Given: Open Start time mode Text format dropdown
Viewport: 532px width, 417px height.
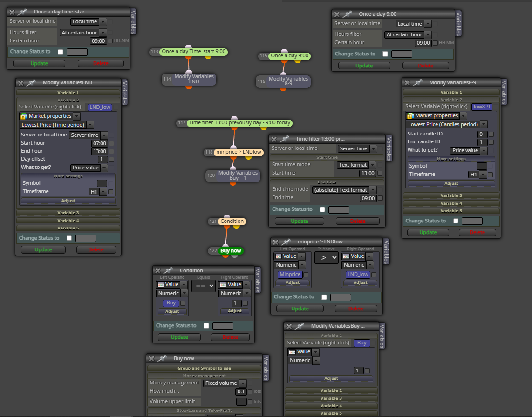Looking at the screenshot, I should click(356, 165).
